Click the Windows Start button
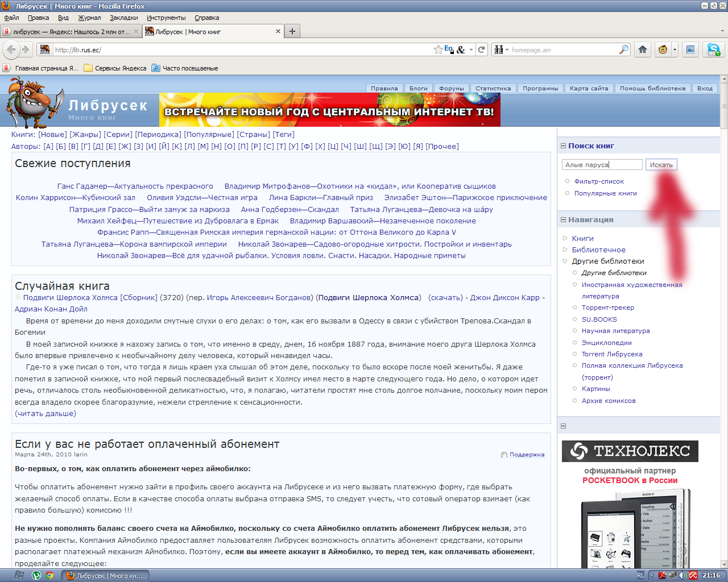Image resolution: width=728 pixels, height=582 pixels. point(19,575)
